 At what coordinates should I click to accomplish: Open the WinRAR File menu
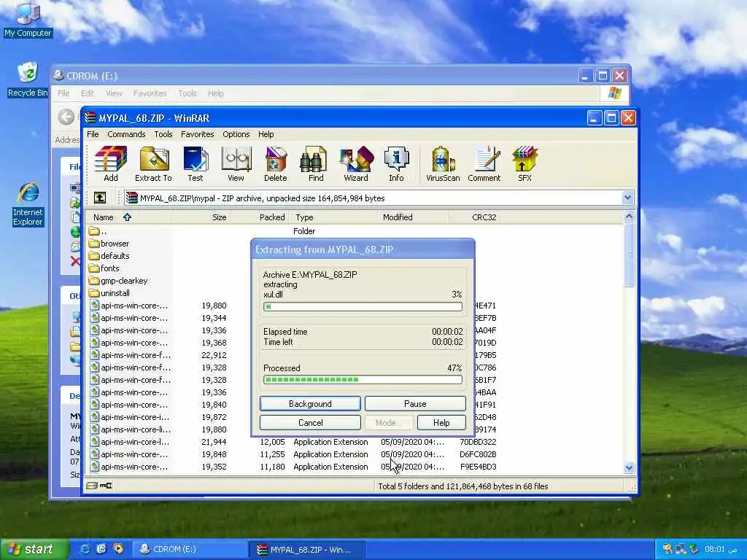93,134
